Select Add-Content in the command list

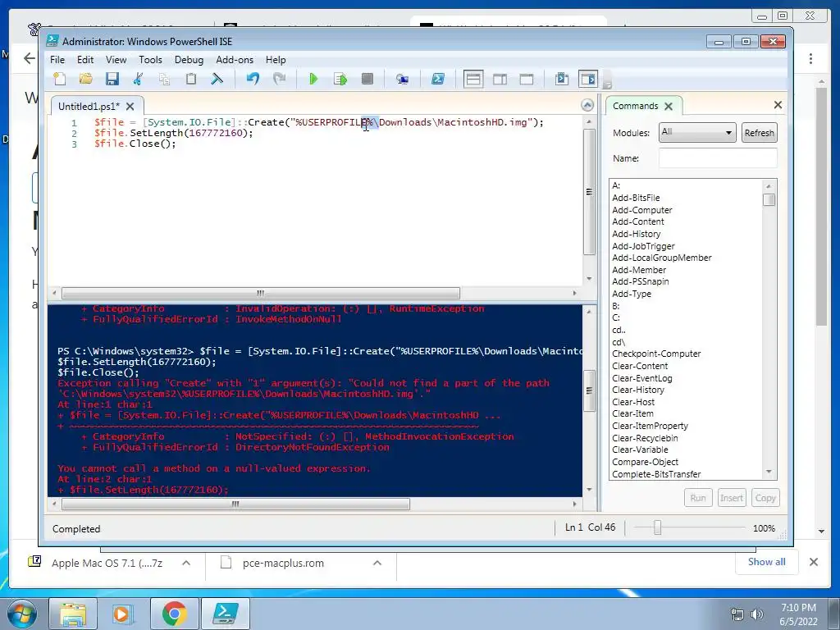(638, 221)
